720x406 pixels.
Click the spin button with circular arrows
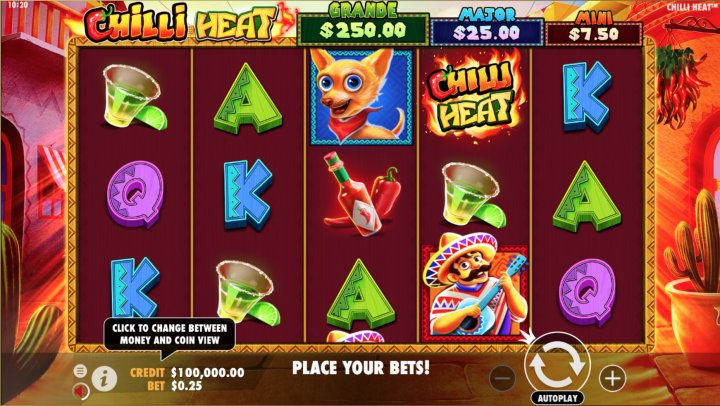pyautogui.click(x=557, y=362)
